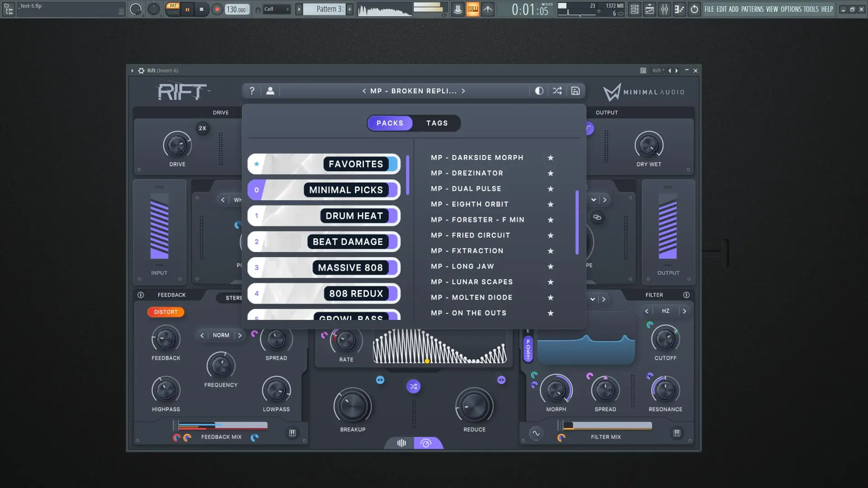
Task: Switch NORM mode with right arrow
Action: (x=240, y=335)
